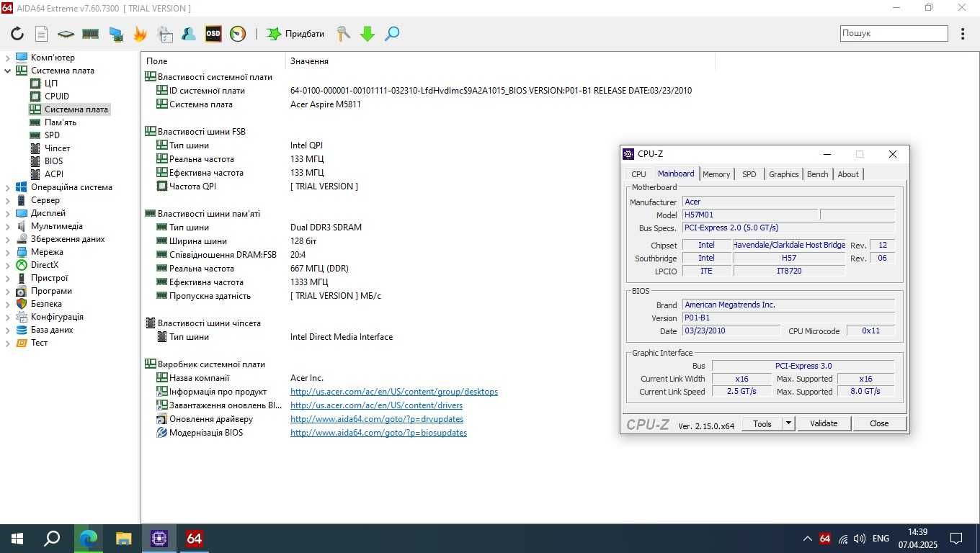
Task: Switch to the Memory tab in CPU-Z
Action: pos(716,174)
